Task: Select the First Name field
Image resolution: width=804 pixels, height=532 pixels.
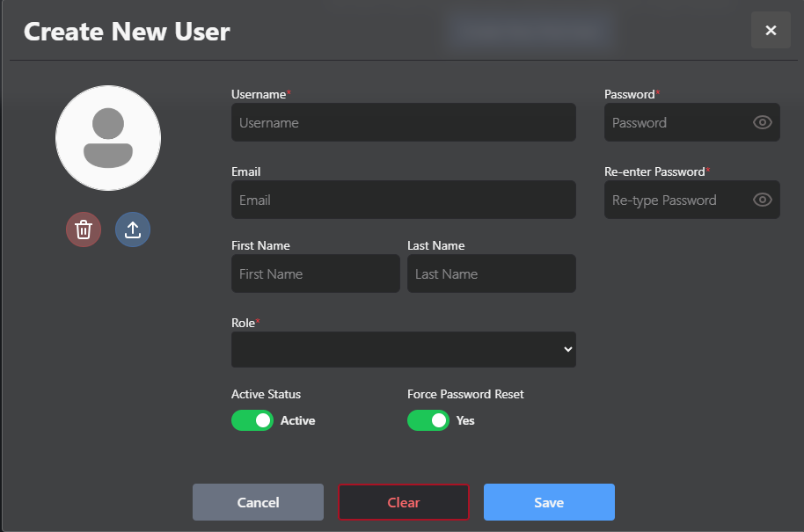Action: (315, 273)
